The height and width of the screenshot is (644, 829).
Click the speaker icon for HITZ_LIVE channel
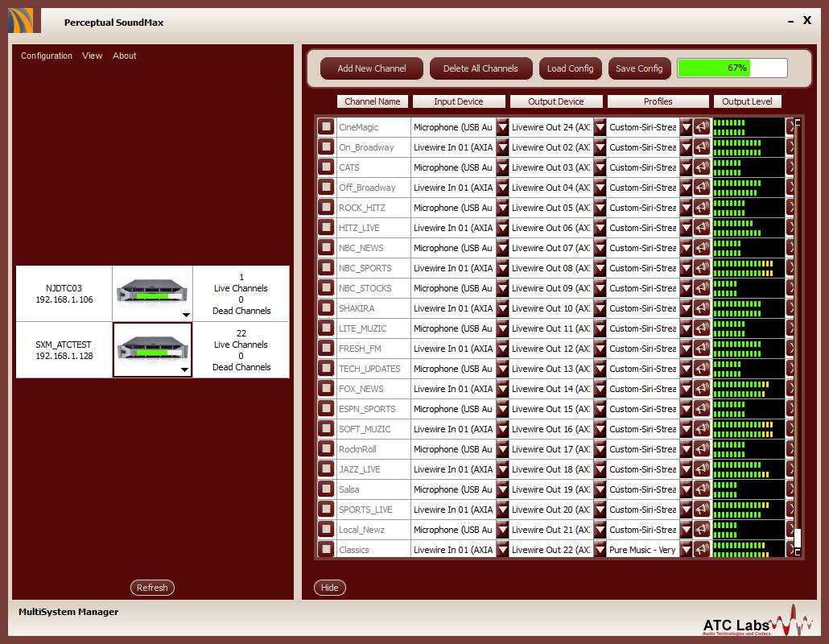(702, 227)
